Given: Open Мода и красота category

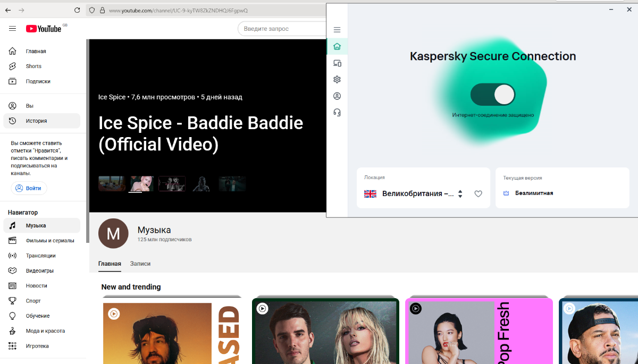Looking at the screenshot, I should click(41, 331).
